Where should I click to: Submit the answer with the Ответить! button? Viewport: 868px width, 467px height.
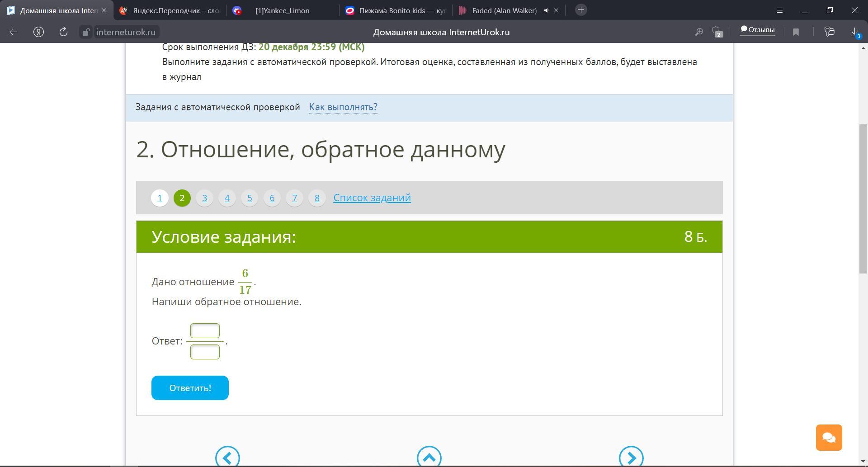pos(190,388)
